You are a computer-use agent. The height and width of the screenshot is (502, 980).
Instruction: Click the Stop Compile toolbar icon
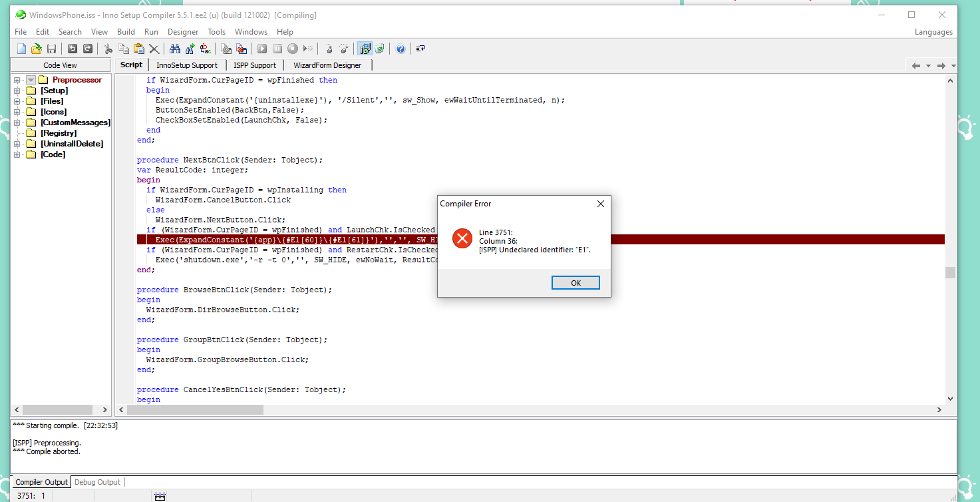tap(242, 49)
